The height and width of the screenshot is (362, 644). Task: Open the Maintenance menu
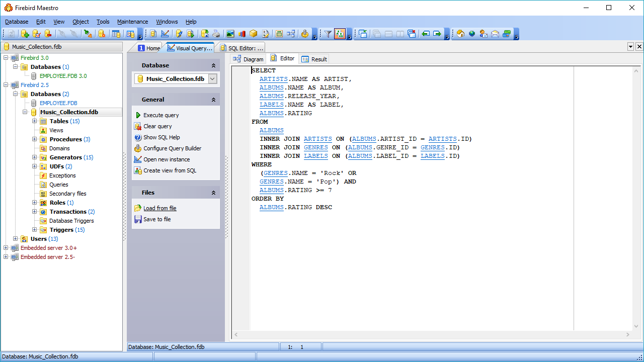[132, 22]
